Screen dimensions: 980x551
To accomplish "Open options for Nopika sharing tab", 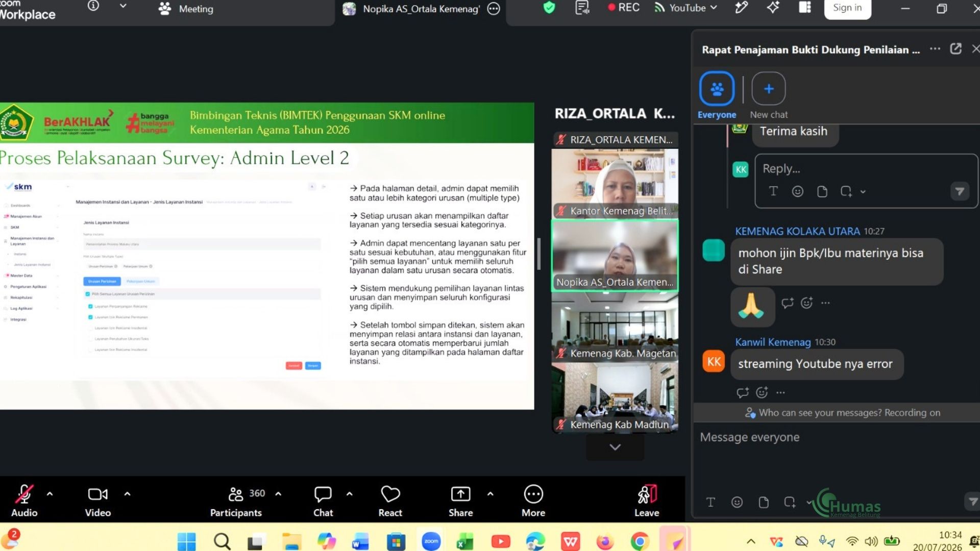I will [494, 9].
